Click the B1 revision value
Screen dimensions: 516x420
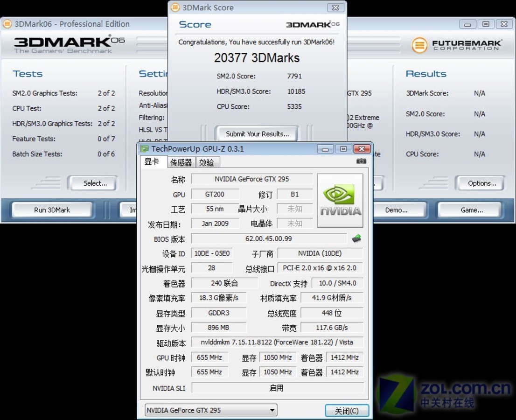tap(294, 194)
